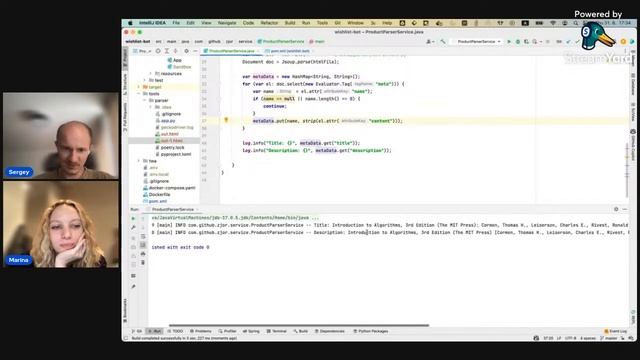Open the Python Packages tool window
Screen dimensions: 640x360
tap(370, 331)
